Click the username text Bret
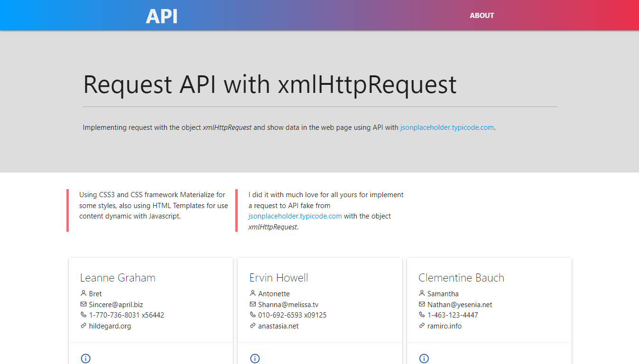 click(x=95, y=294)
